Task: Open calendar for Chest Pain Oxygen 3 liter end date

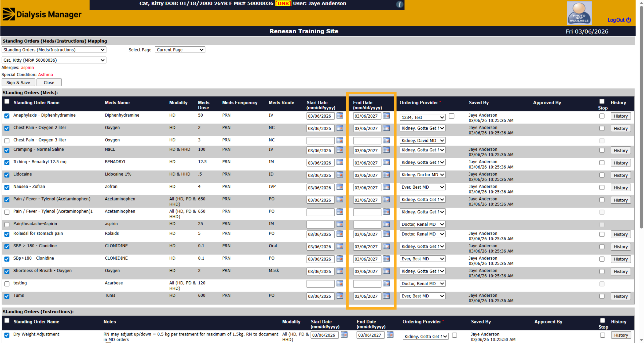Action: pyautogui.click(x=386, y=140)
